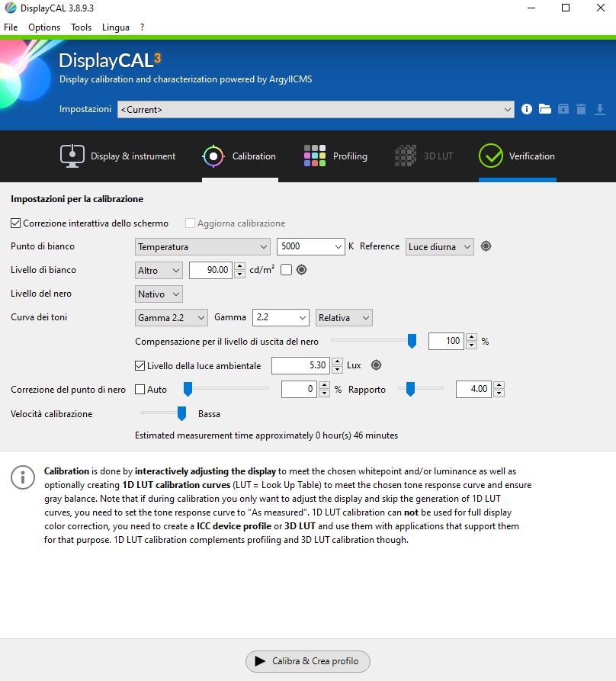Decrease compensation percent with the down spinner

coord(471,345)
